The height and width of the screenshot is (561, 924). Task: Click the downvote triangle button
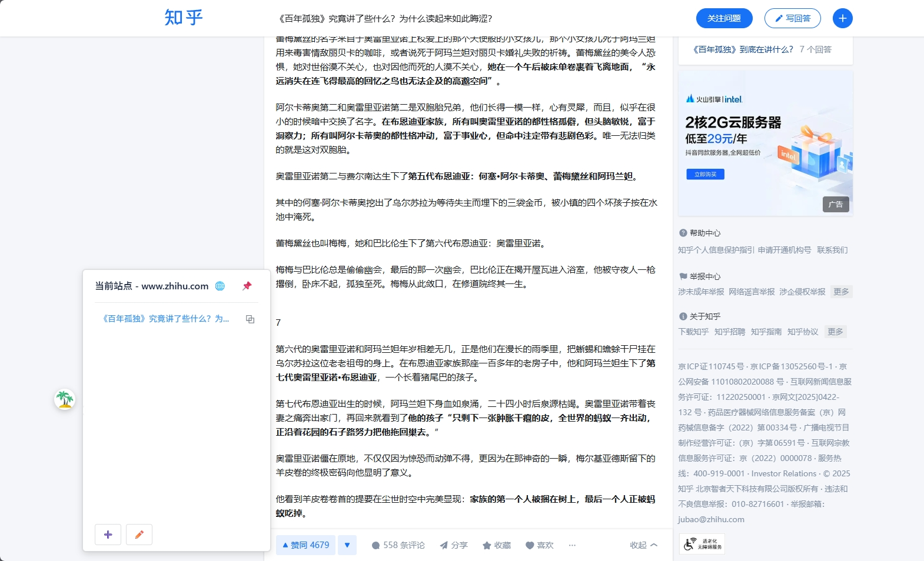click(x=347, y=545)
